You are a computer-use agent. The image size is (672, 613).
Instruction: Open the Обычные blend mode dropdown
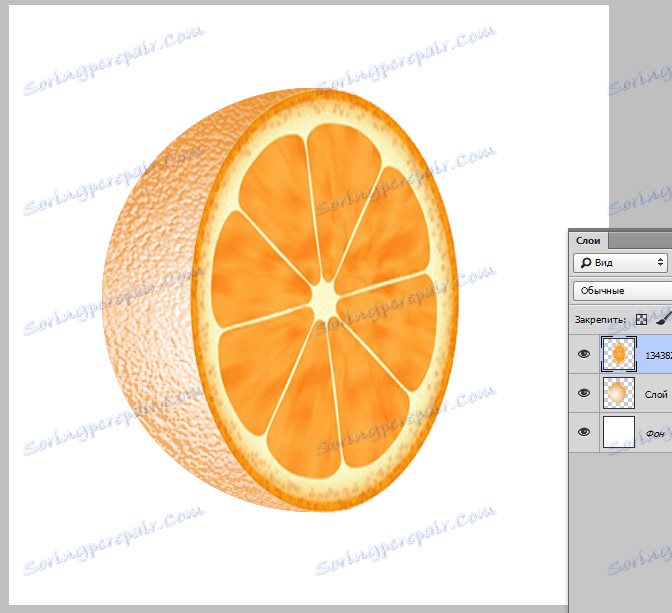click(623, 291)
